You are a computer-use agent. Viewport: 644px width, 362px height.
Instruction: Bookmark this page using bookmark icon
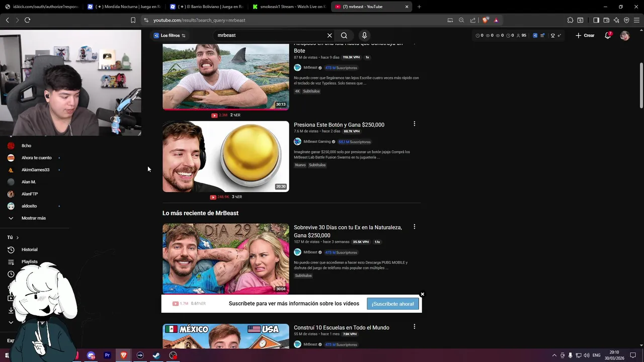point(133,20)
